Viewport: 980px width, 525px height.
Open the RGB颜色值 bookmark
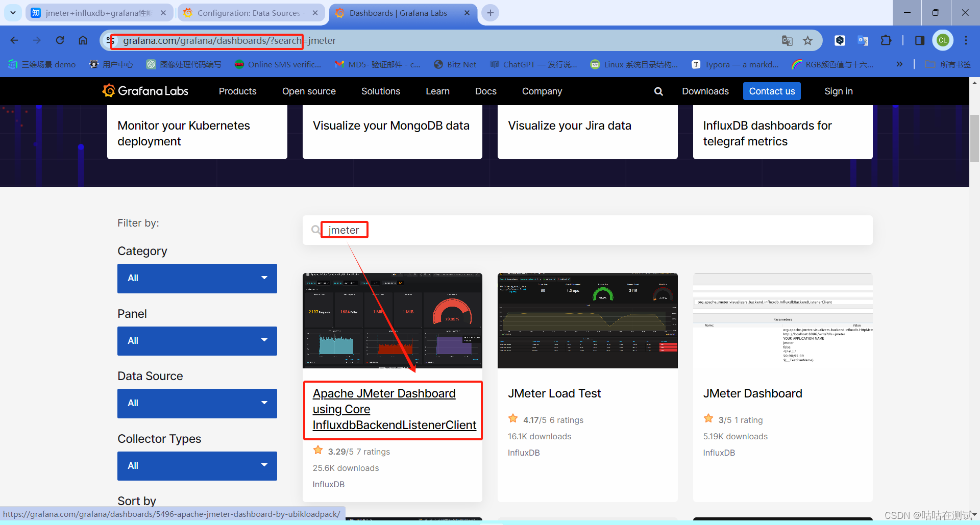[832, 64]
